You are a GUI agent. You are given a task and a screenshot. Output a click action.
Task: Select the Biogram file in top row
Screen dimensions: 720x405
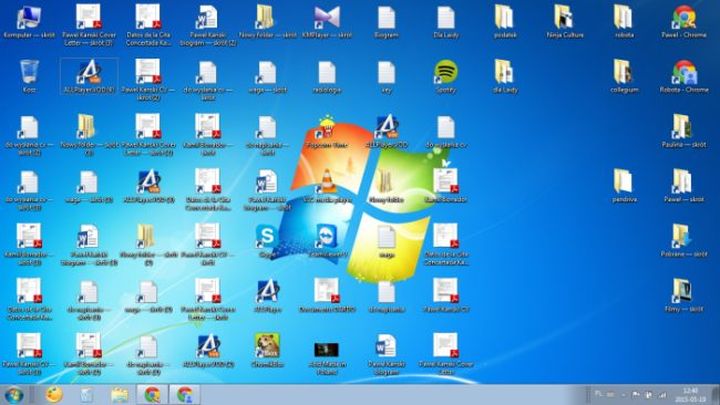386,22
